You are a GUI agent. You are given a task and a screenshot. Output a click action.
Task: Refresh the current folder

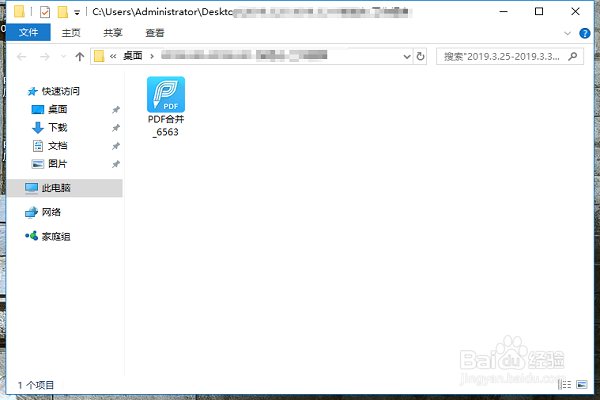point(421,56)
